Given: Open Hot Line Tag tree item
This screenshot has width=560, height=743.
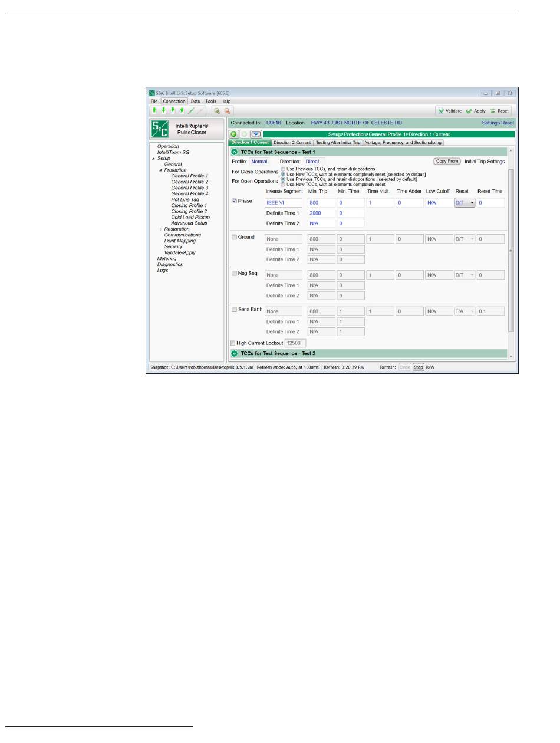Looking at the screenshot, I should [x=185, y=199].
